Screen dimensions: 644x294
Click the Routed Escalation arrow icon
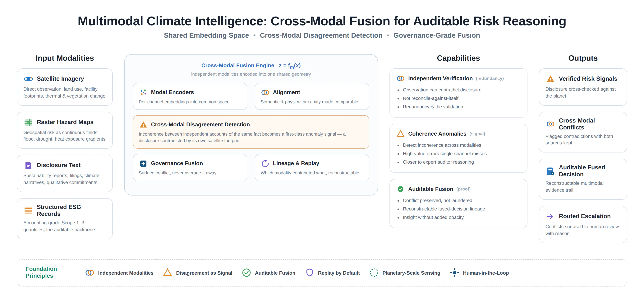(550, 217)
